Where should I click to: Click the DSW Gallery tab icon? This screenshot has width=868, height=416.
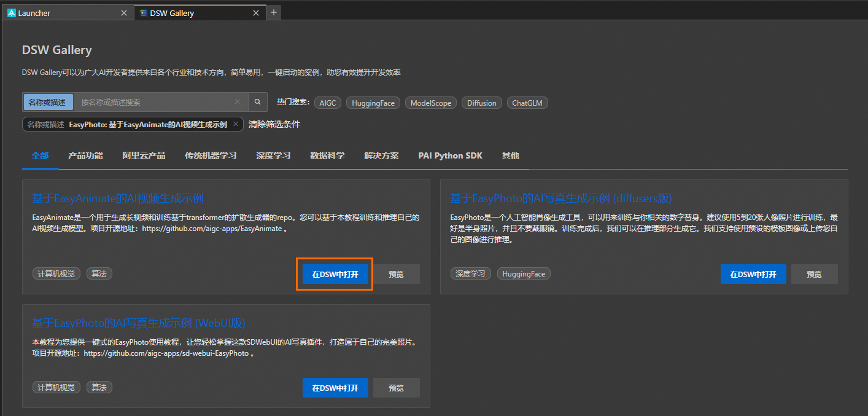point(144,13)
